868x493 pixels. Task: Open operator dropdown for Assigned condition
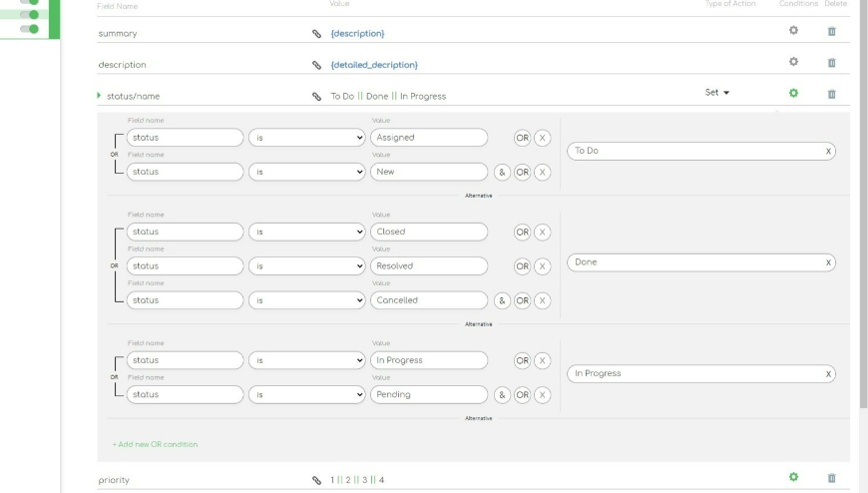306,138
